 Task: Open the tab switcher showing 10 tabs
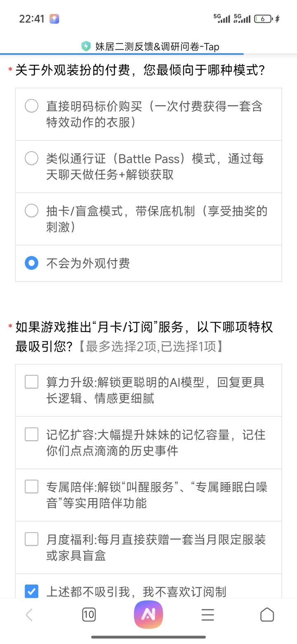[x=89, y=615]
